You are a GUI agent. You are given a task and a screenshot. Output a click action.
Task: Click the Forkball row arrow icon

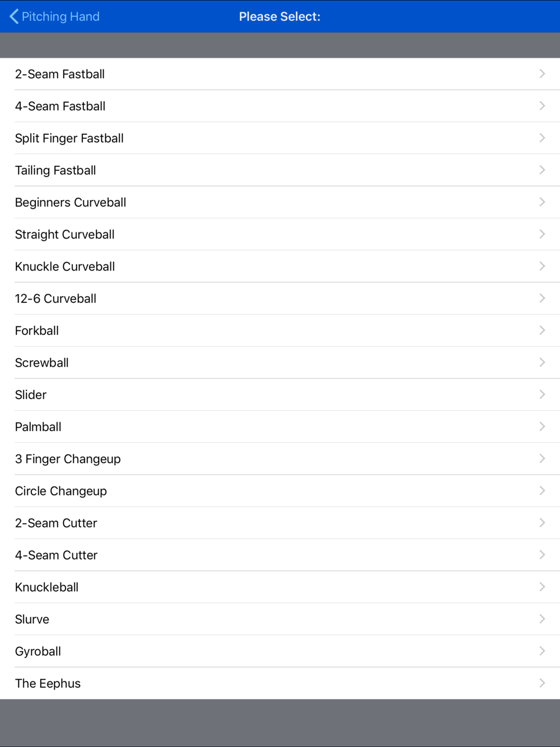click(x=542, y=330)
